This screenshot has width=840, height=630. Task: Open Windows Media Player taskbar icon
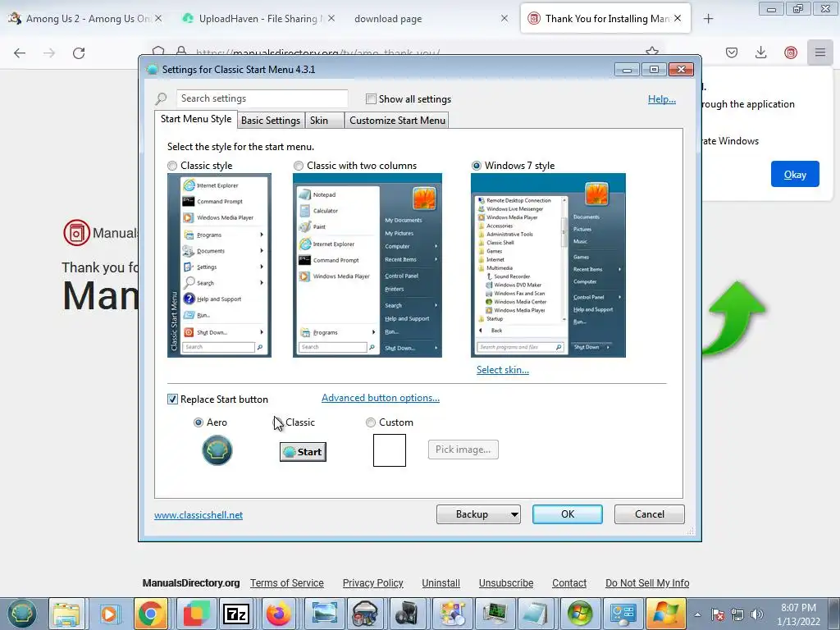click(x=109, y=614)
